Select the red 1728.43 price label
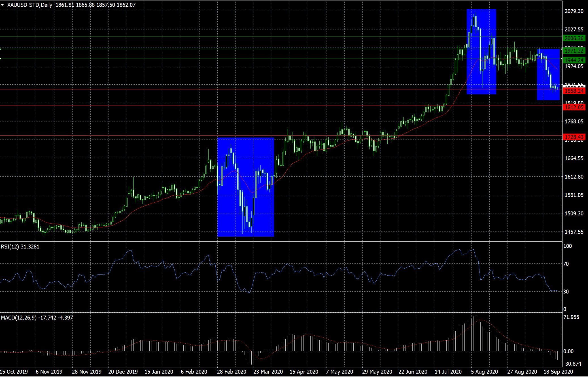The width and height of the screenshot is (588, 377). (x=574, y=137)
